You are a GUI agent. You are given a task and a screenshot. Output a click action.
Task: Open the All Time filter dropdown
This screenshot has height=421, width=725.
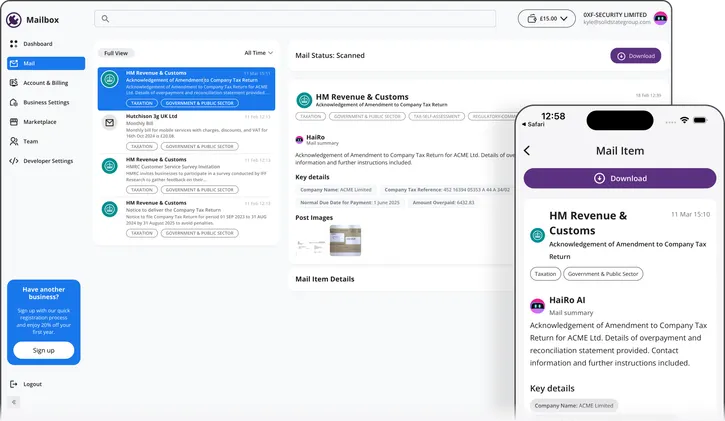(258, 53)
